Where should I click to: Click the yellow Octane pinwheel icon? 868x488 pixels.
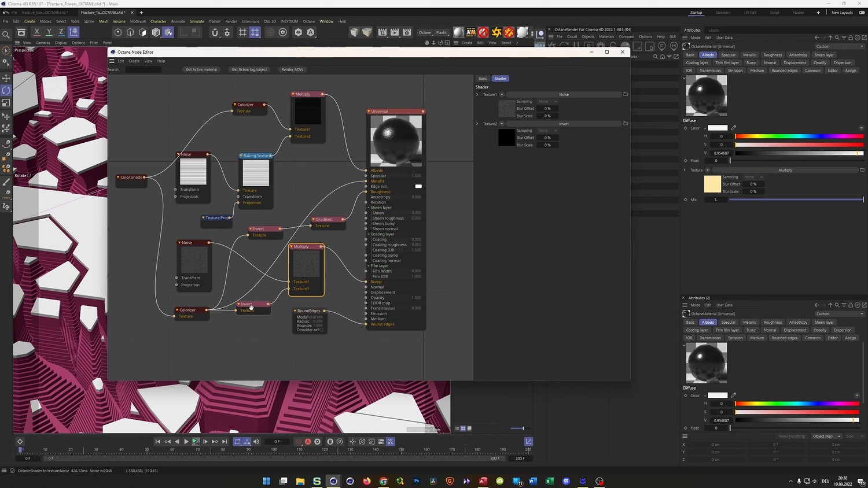pos(496,32)
